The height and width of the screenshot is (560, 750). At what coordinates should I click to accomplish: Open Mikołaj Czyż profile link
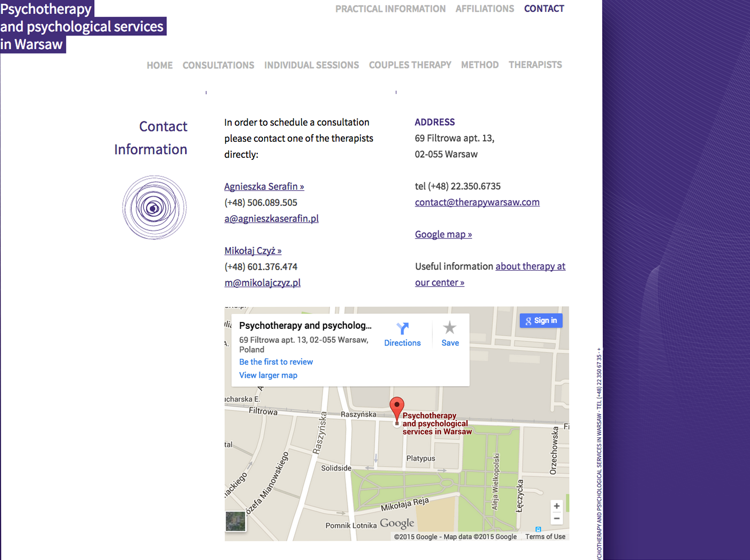[252, 251]
